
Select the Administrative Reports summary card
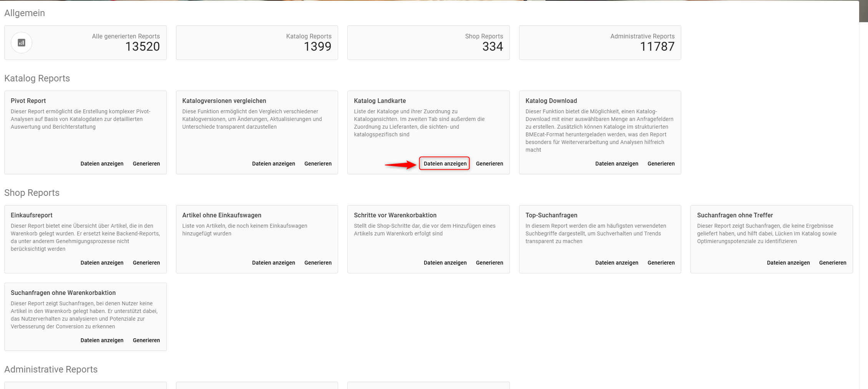600,43
